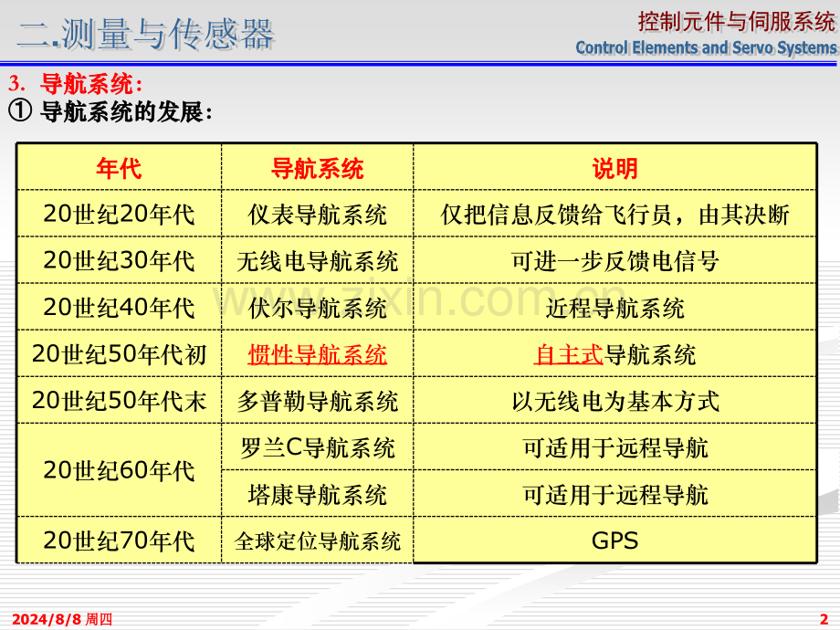The image size is (840, 630).
Task: Click the 罗兰C导航系统 cell
Action: [x=317, y=447]
